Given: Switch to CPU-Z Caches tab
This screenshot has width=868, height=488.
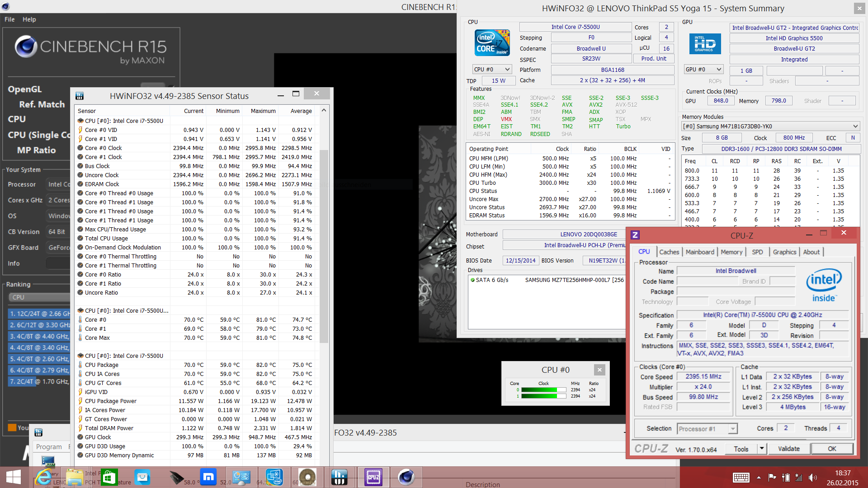Looking at the screenshot, I should (x=669, y=252).
